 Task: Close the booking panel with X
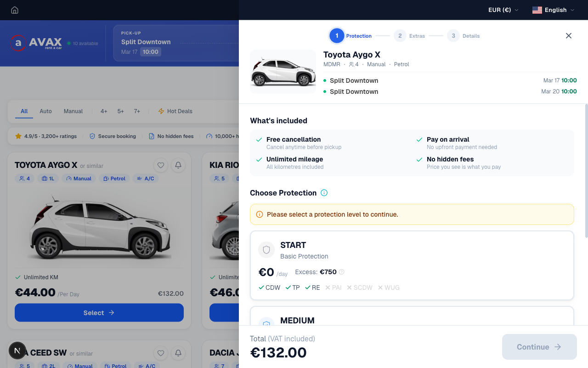click(569, 36)
